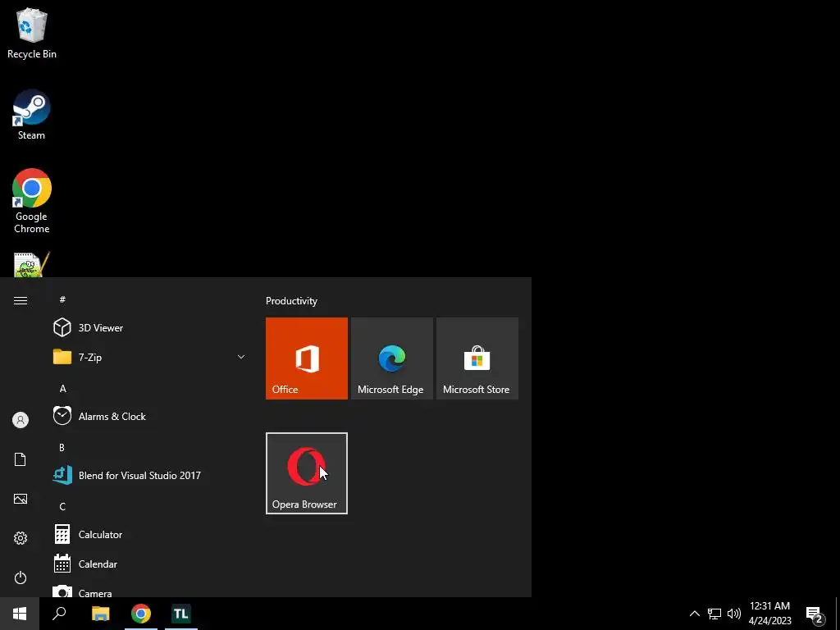Open the Calculator app
The width and height of the screenshot is (840, 630).
(149, 534)
